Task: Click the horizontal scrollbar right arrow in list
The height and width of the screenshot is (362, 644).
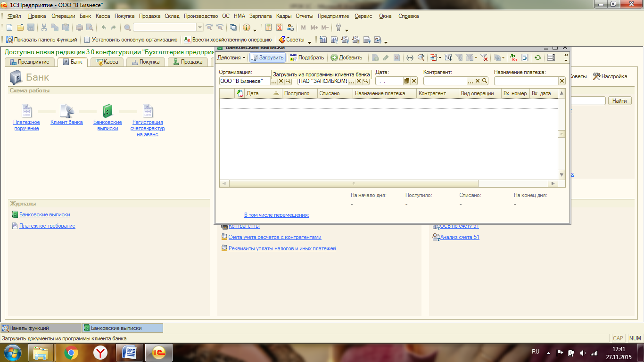Action: tap(553, 183)
